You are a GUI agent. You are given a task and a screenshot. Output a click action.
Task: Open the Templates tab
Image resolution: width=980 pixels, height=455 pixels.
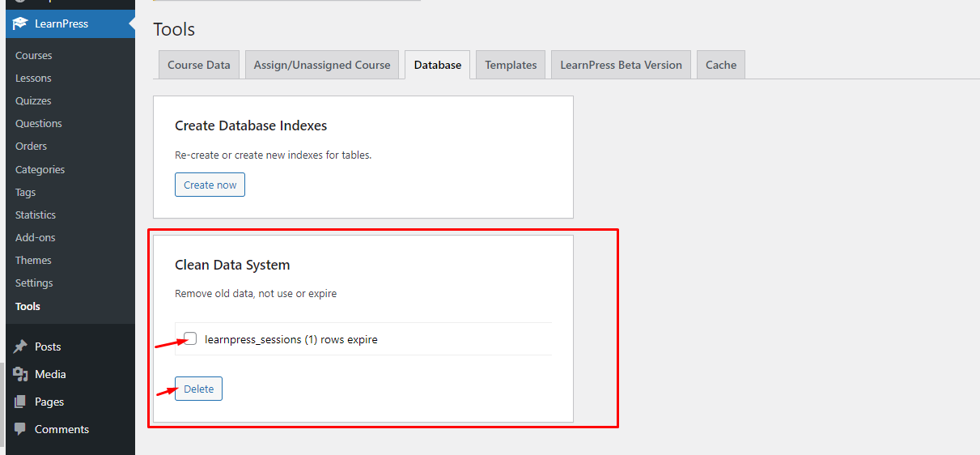pos(511,65)
